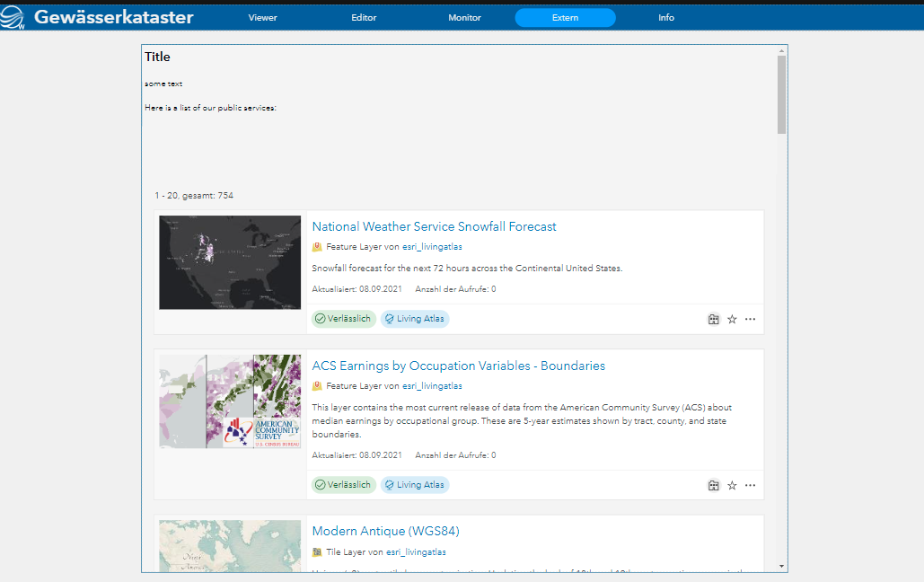
Task: Click Snowfall Forecast map thumbnail
Action: pyautogui.click(x=230, y=262)
